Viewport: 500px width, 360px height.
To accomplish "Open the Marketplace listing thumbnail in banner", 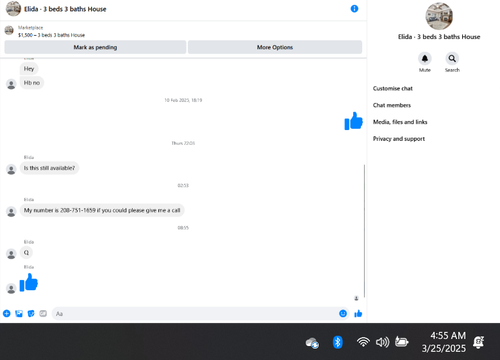I will pyautogui.click(x=9, y=31).
